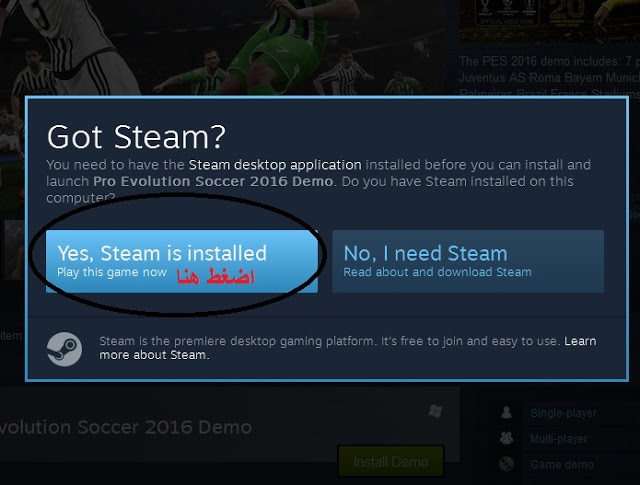Click the soccer players background screenshot
Screen dimensions: 640x485
(222, 47)
